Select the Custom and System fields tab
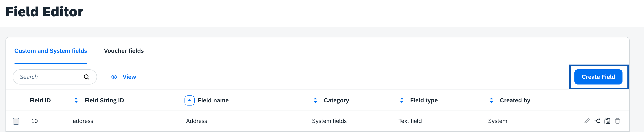Viewport: 644px width, 132px height. [50, 51]
